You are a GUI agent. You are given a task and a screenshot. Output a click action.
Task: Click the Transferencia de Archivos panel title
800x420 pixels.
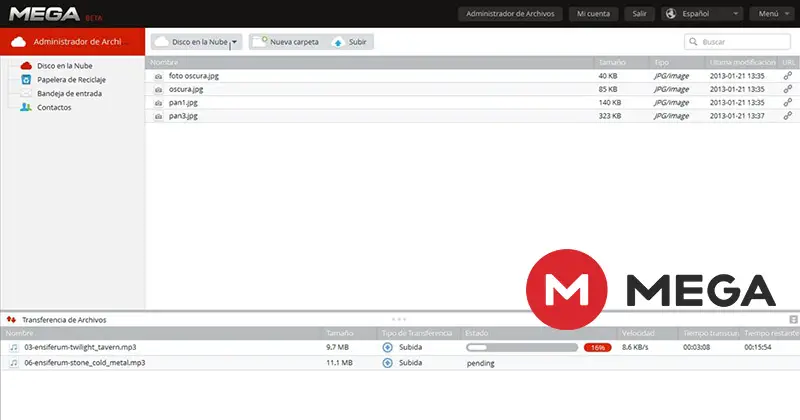pyautogui.click(x=64, y=320)
